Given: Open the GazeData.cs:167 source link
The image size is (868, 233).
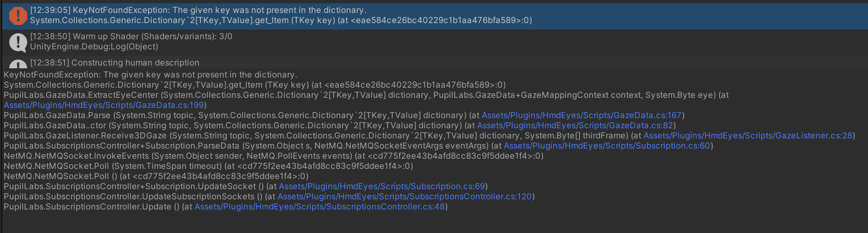Looking at the screenshot, I should (x=582, y=115).
